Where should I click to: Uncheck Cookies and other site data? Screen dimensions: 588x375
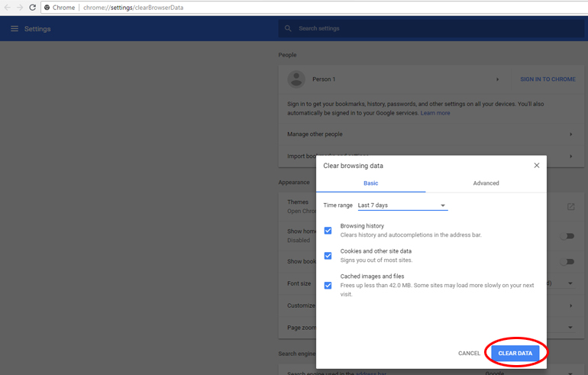(328, 256)
